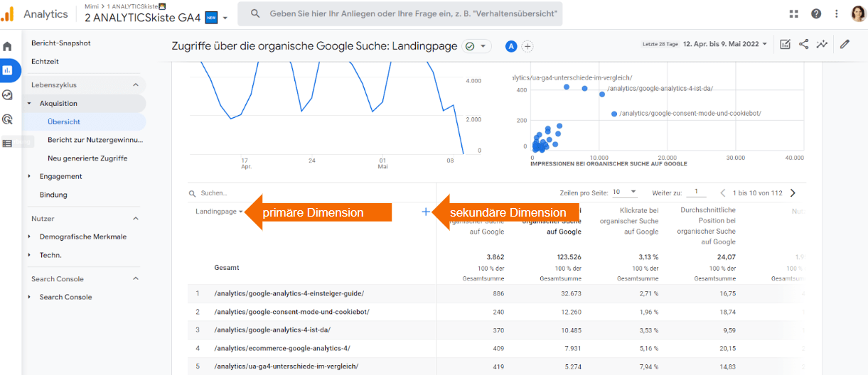This screenshot has height=375, width=868.
Task: Click the Gesamt totals row label
Action: pyautogui.click(x=227, y=268)
